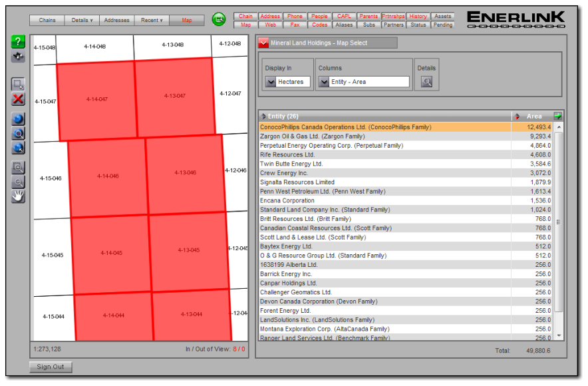
Task: Open the CAPL tab
Action: point(344,16)
